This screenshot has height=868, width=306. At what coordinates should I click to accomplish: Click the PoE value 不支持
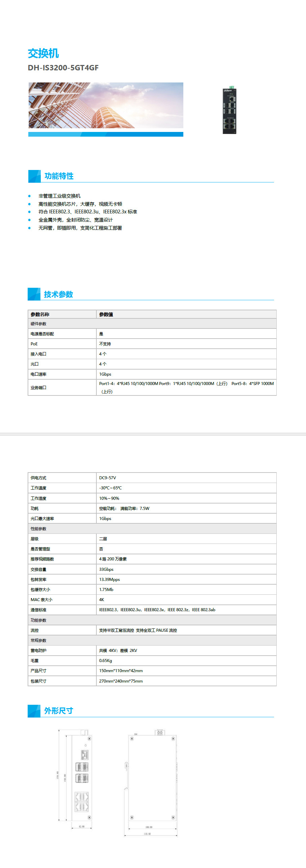pyautogui.click(x=105, y=344)
